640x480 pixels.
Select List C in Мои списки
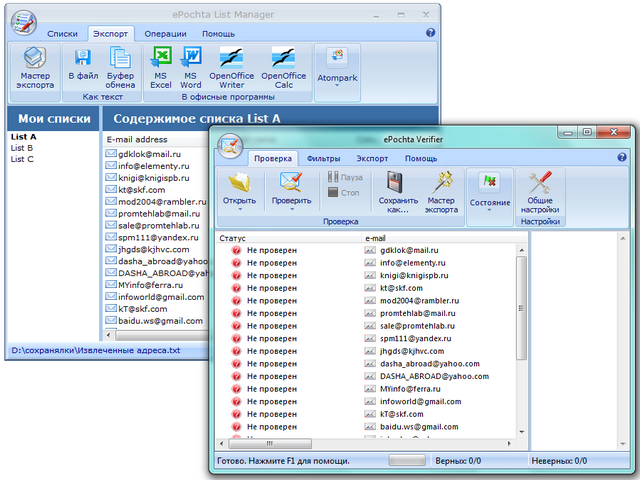(22, 159)
